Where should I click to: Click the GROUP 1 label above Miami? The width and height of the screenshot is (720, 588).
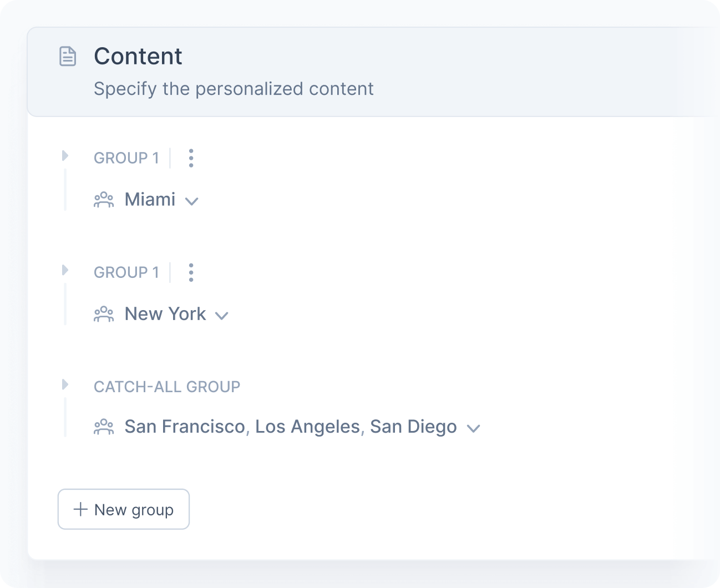click(126, 158)
